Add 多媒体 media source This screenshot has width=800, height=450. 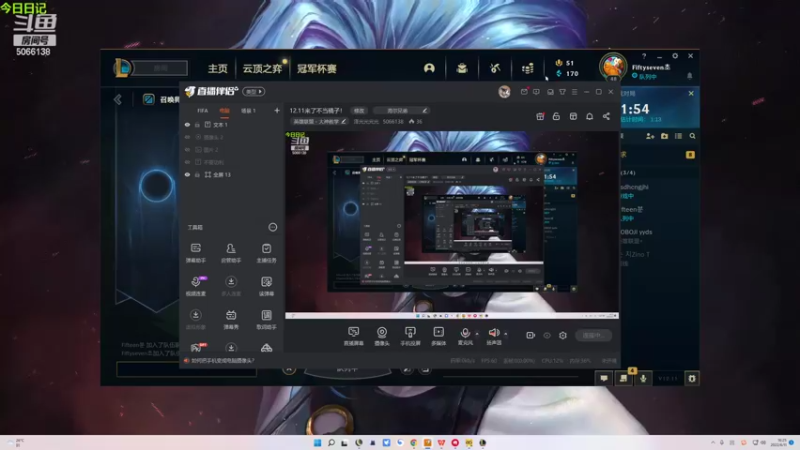[x=438, y=336]
